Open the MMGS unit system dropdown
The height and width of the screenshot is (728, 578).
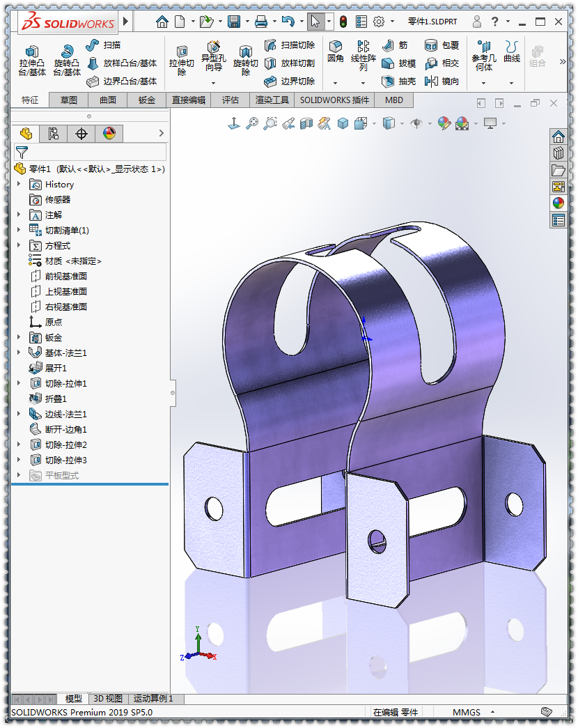(492, 712)
